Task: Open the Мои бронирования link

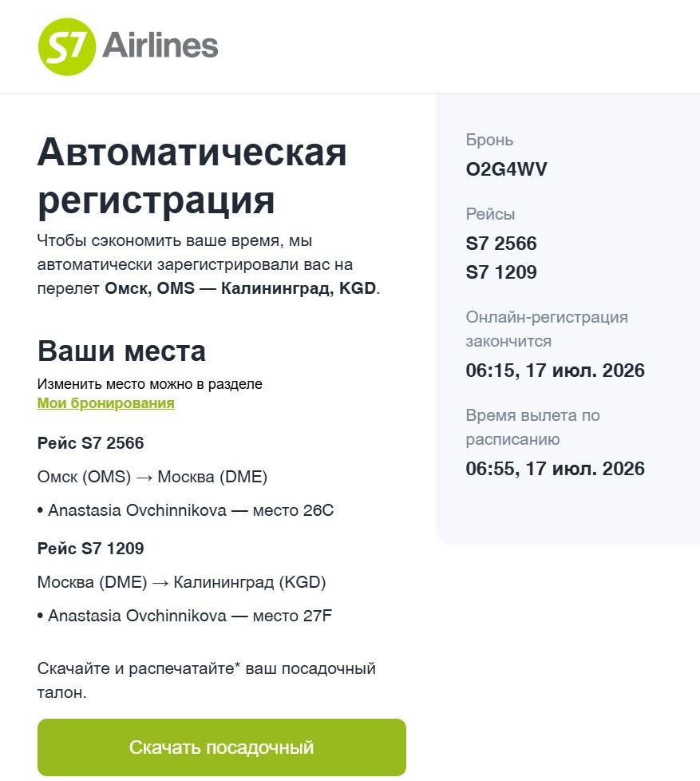Action: click(x=105, y=403)
